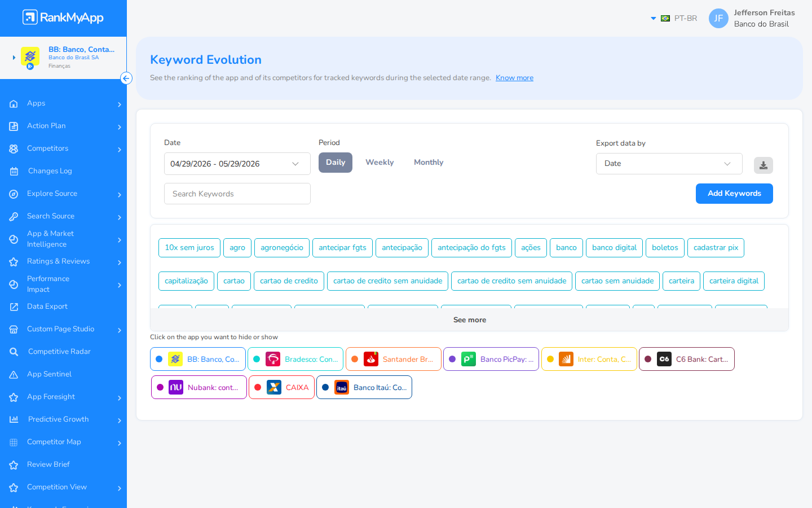Click the Ratings & Reviews star icon
Image resolution: width=812 pixels, height=508 pixels.
(14, 262)
